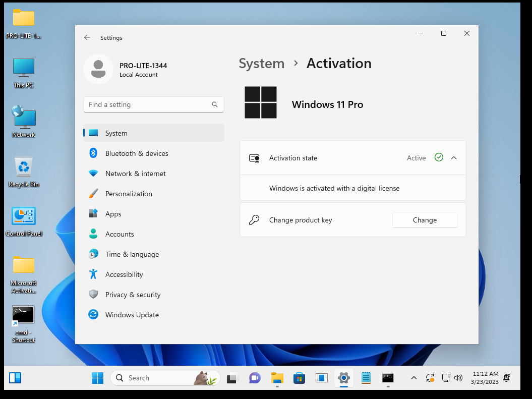The image size is (532, 399).
Task: Click the Windows Update sync icon
Action: (x=93, y=315)
